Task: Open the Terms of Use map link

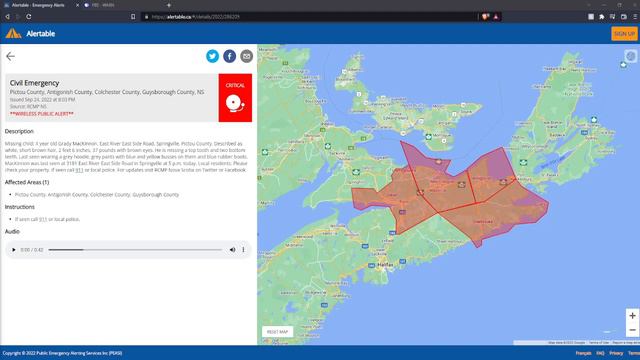Action: (x=599, y=342)
